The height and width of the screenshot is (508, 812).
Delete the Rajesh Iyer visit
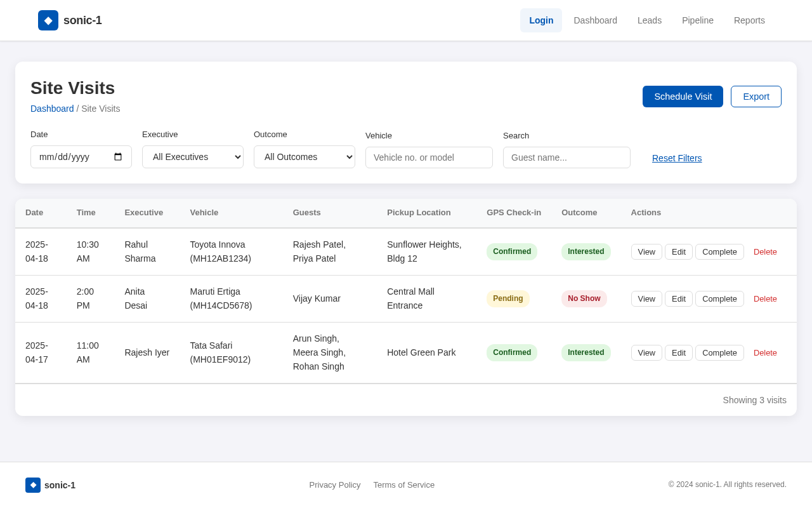[765, 352]
